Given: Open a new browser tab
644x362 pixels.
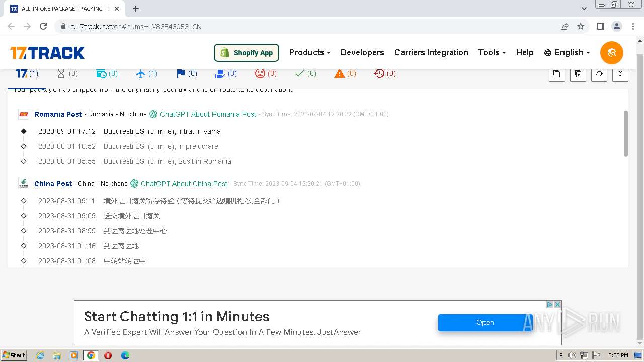Looking at the screenshot, I should 136,9.
